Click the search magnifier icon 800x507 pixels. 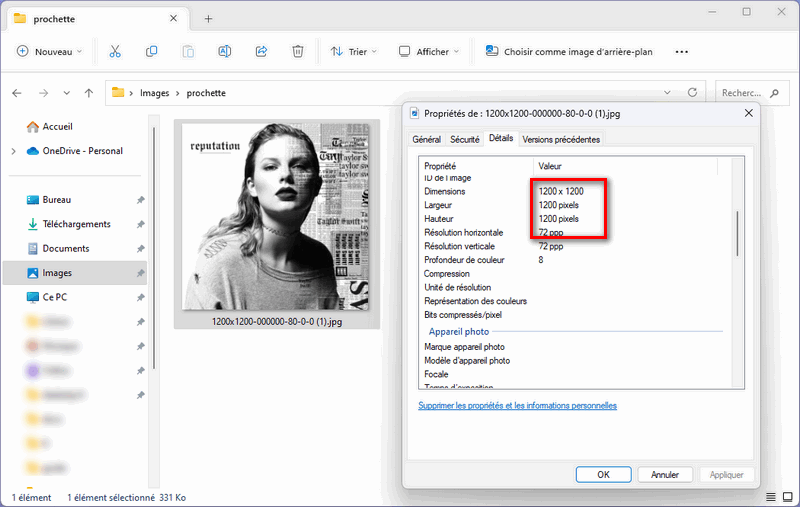coord(774,93)
